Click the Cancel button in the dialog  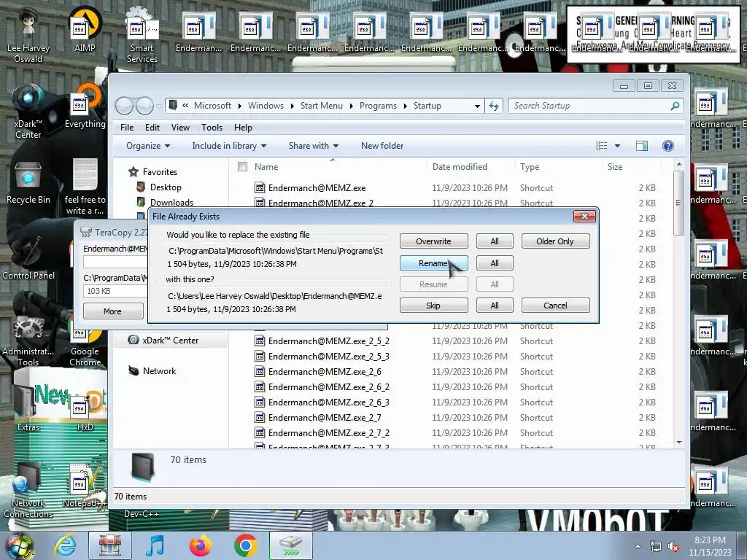pyautogui.click(x=555, y=306)
